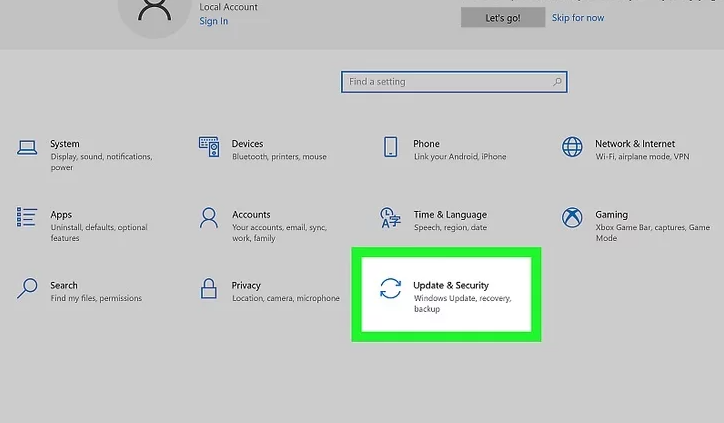Select the Phone category title

426,144
